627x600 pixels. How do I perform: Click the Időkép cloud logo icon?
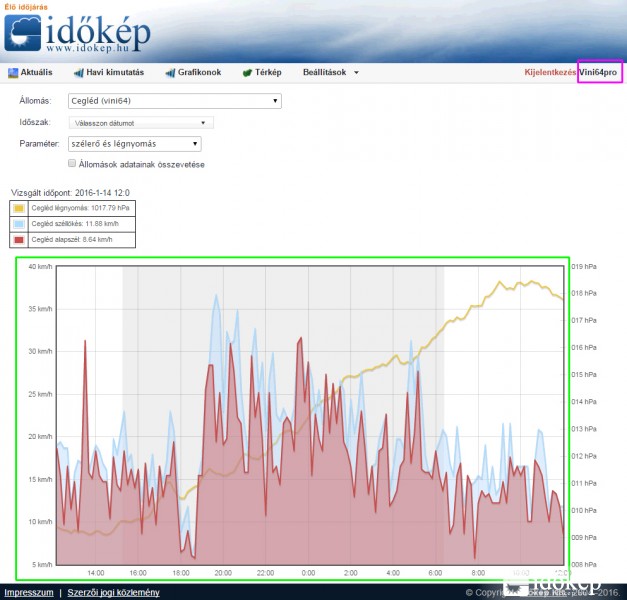pos(22,35)
